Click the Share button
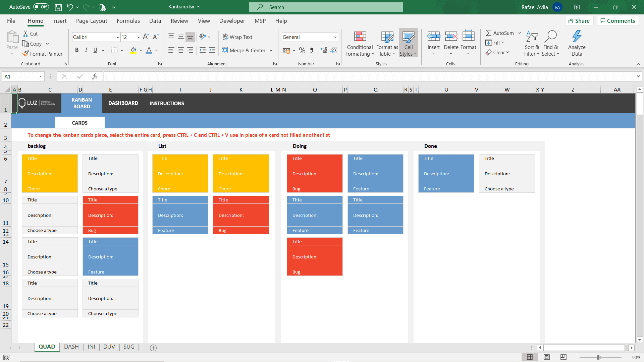 [580, 21]
